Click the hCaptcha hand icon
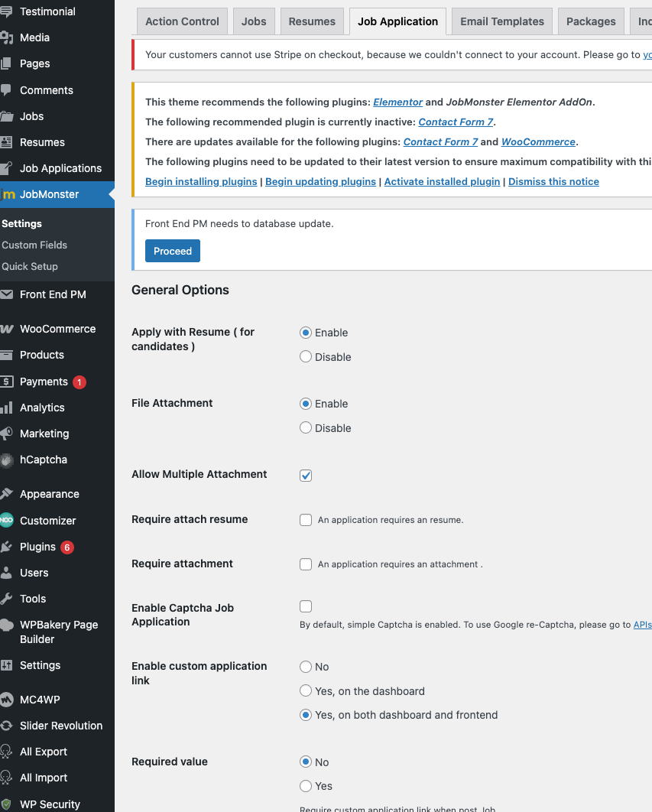 pos(6,460)
